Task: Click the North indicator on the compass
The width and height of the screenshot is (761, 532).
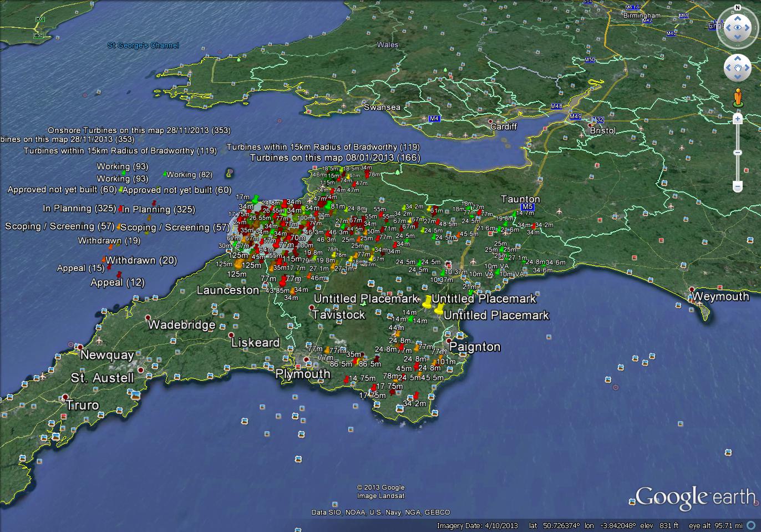Action: [x=738, y=7]
